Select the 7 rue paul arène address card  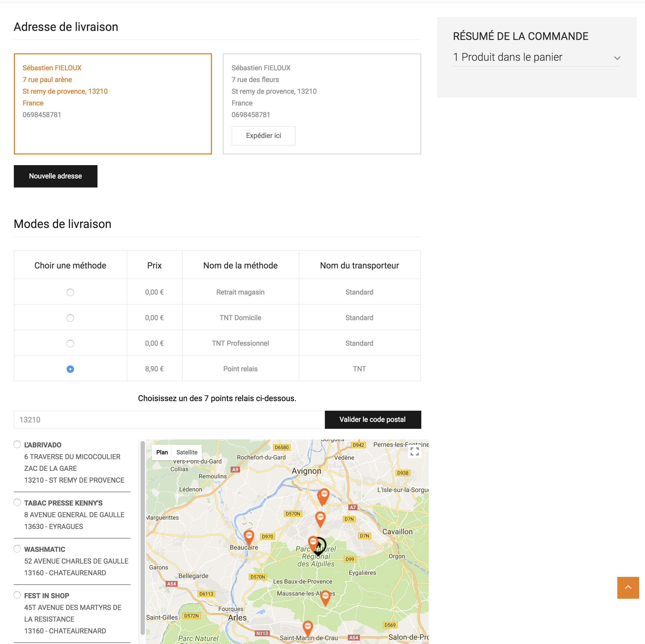point(113,104)
